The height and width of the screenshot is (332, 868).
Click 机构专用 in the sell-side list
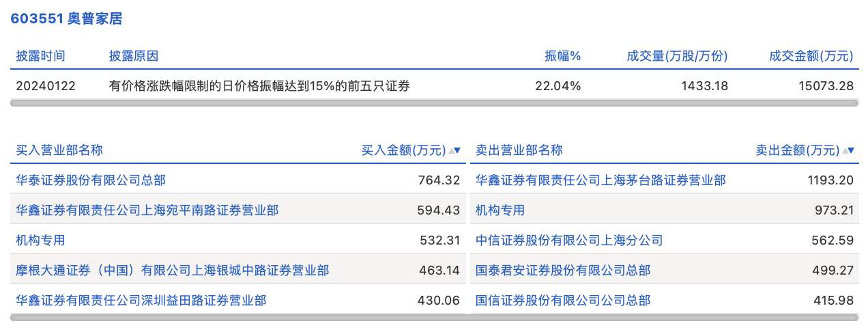coord(500,210)
